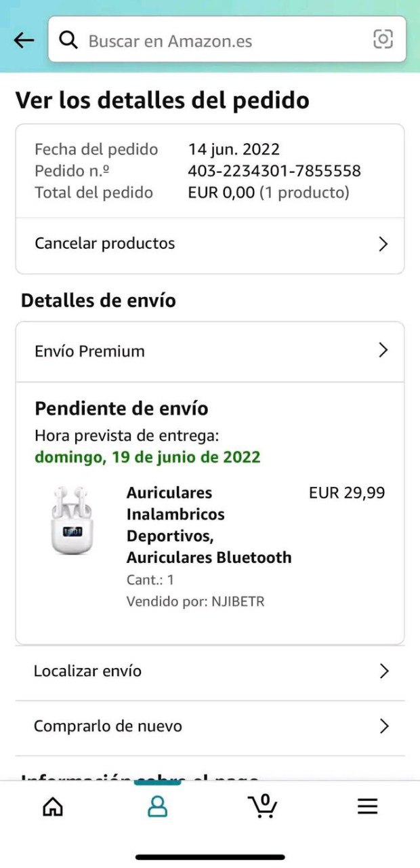
Task: Open the camera scan icon in the search bar
Action: [383, 40]
